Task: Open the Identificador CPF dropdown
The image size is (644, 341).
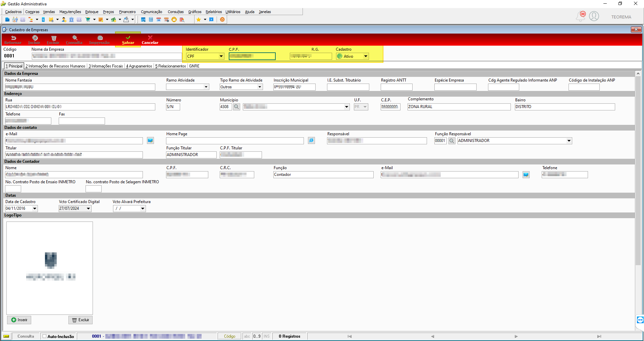Action: click(221, 56)
